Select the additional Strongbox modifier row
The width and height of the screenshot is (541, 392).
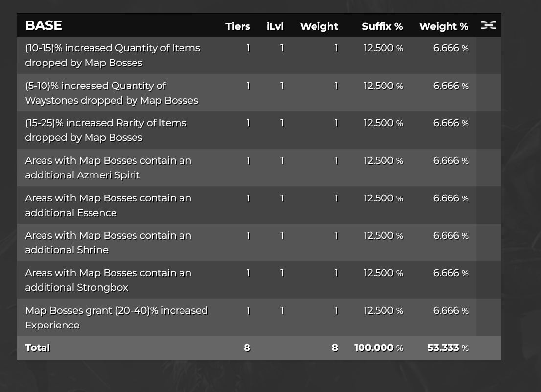click(259, 280)
